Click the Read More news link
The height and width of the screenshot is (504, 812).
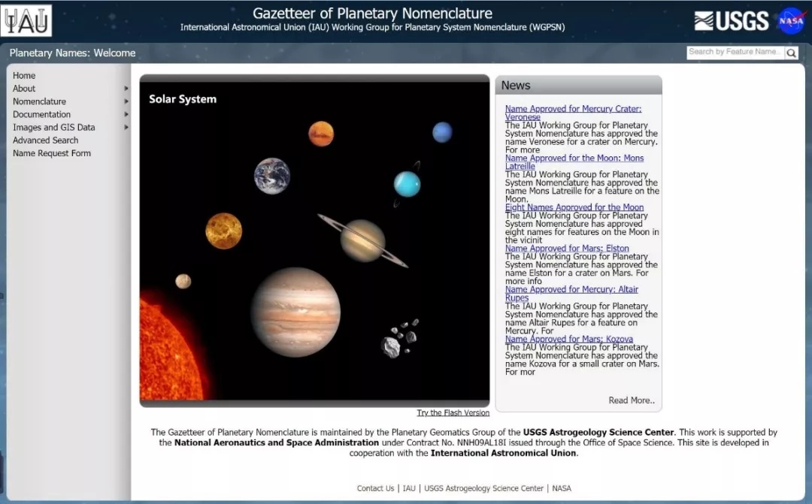631,400
